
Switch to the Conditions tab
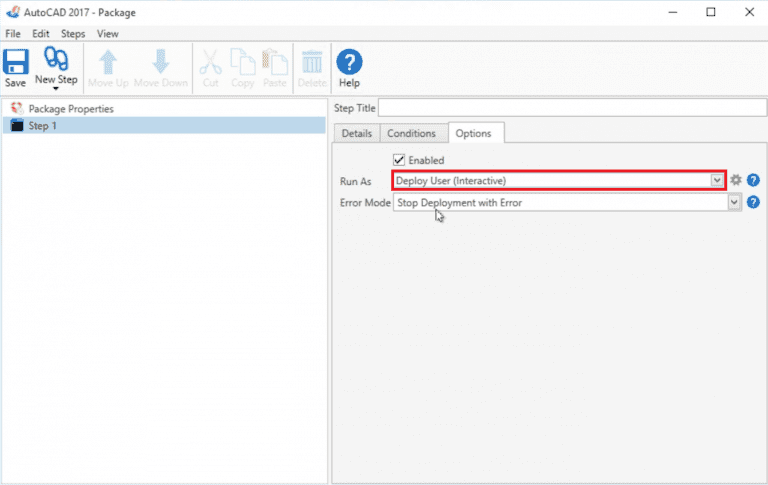click(411, 133)
